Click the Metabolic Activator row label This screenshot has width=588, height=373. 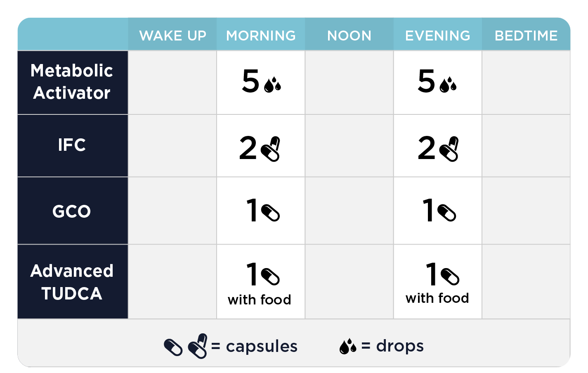72,82
